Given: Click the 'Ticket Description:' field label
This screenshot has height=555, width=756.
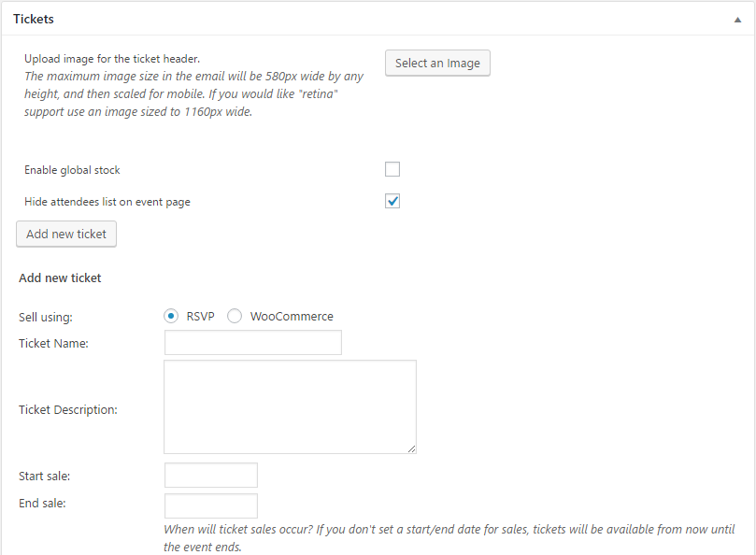Looking at the screenshot, I should point(68,409).
